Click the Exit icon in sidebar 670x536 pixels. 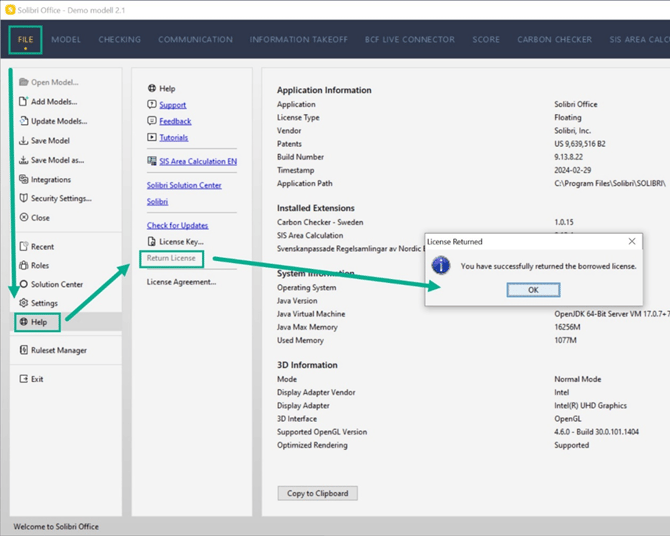(x=23, y=379)
